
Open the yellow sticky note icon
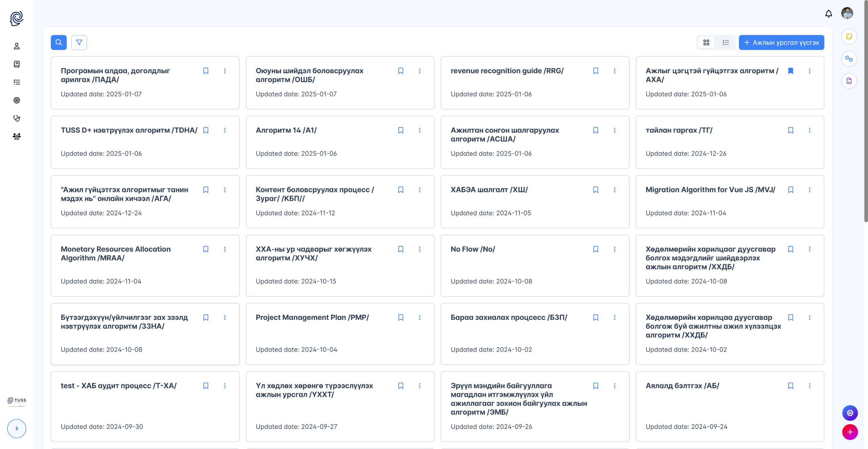pos(849,37)
